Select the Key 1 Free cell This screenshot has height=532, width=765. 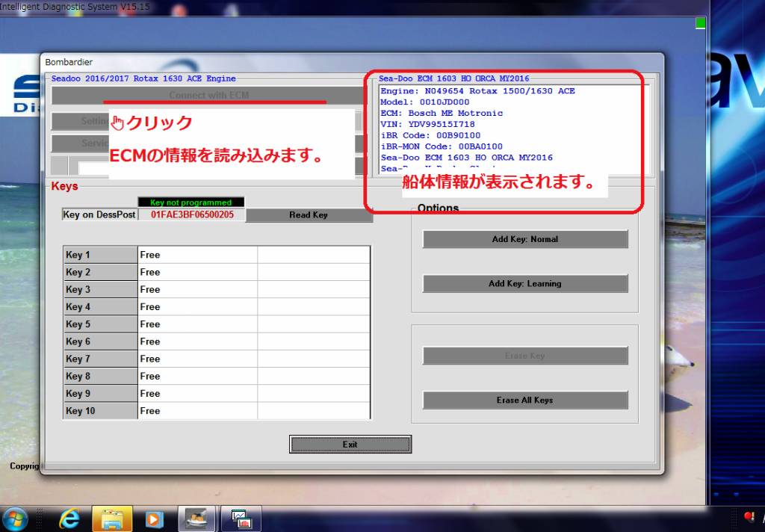(x=197, y=255)
